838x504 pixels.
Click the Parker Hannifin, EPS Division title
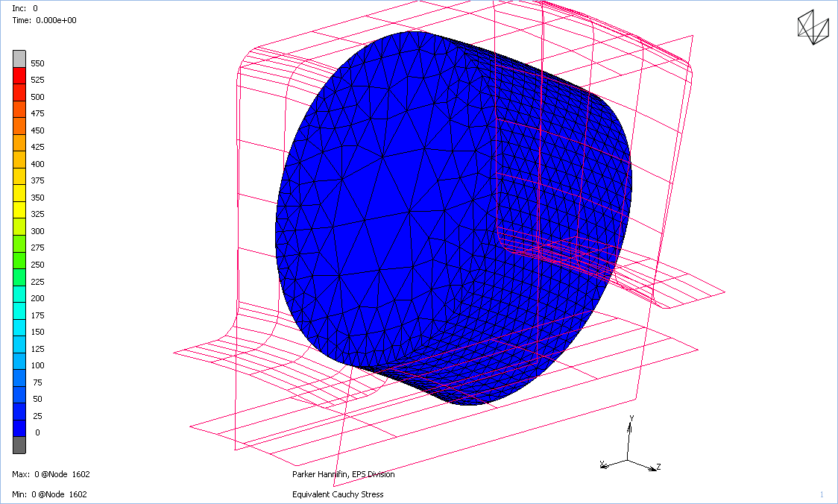click(344, 474)
